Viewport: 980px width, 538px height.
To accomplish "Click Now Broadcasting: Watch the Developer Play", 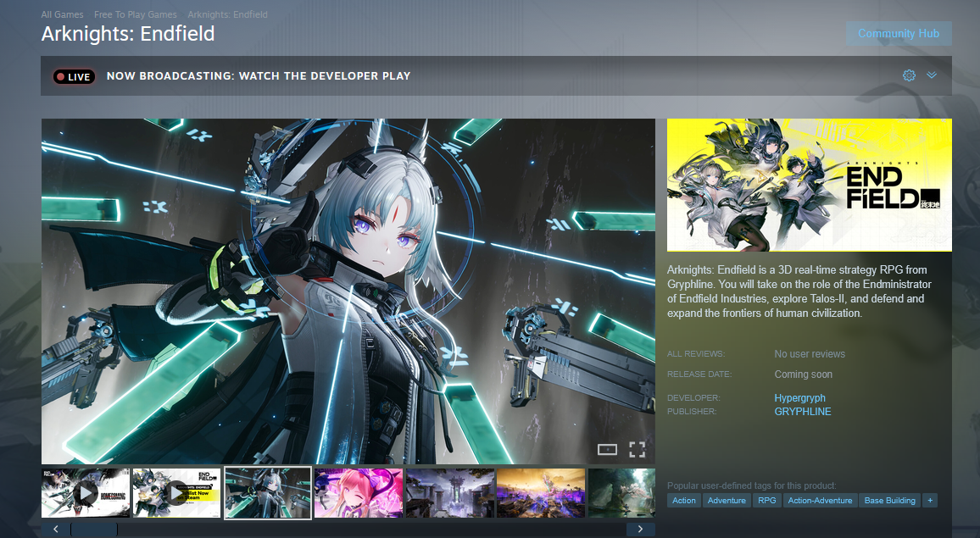I will click(x=258, y=76).
